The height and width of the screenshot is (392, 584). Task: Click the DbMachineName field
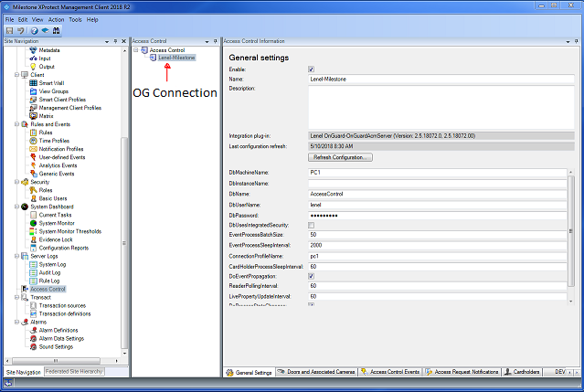tap(438, 173)
